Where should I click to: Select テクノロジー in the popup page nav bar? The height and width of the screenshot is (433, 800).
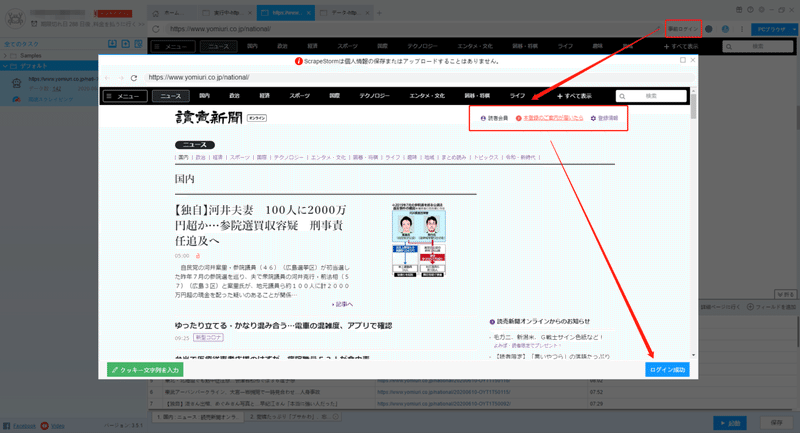coord(374,96)
